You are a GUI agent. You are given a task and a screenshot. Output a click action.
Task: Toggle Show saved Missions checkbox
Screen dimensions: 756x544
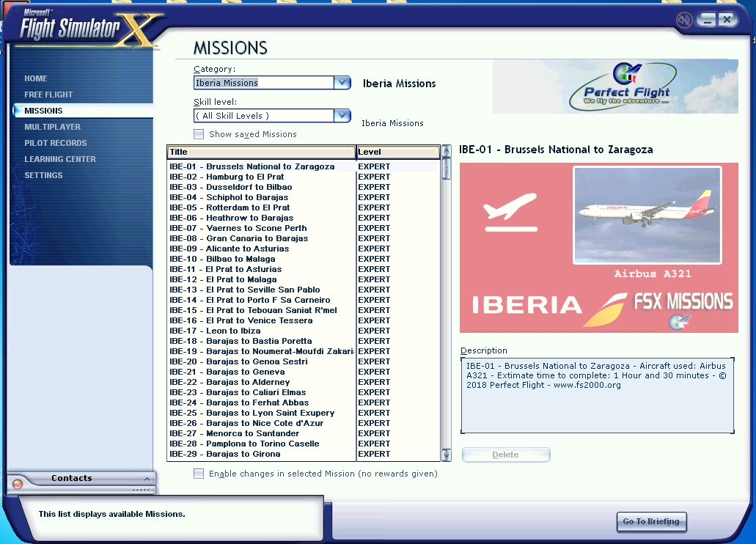[x=199, y=134]
